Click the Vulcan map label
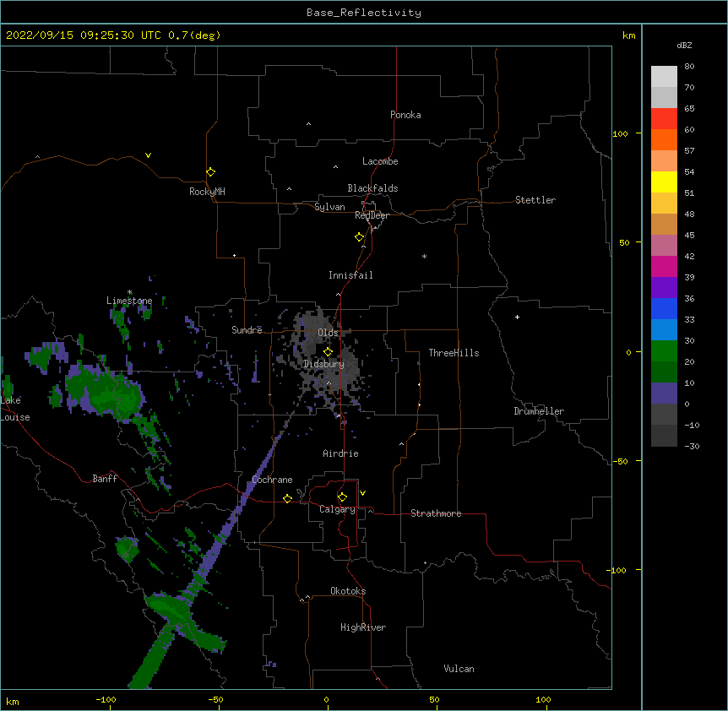 pos(459,669)
